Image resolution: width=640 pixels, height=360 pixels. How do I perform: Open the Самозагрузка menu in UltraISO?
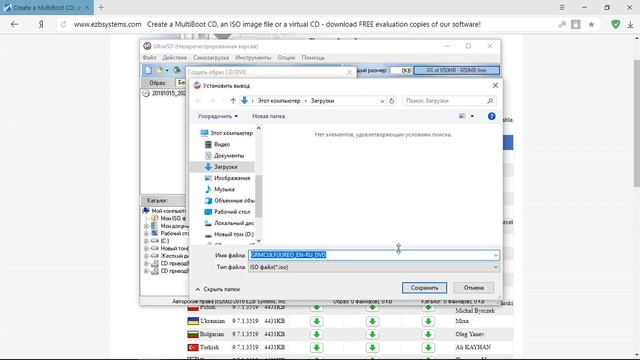[x=211, y=58]
